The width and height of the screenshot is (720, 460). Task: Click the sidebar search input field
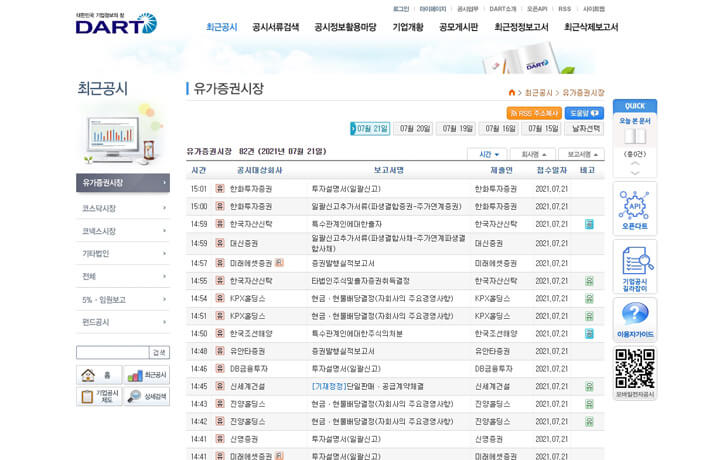[113, 353]
